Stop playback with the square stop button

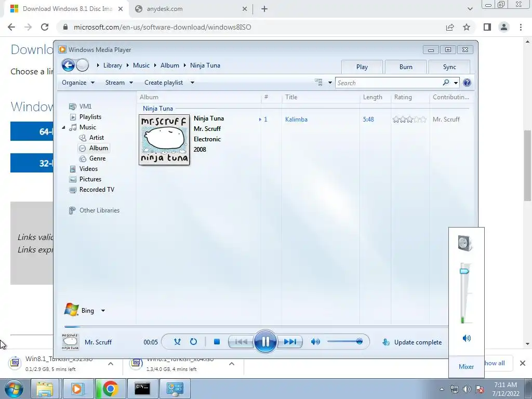(x=217, y=342)
